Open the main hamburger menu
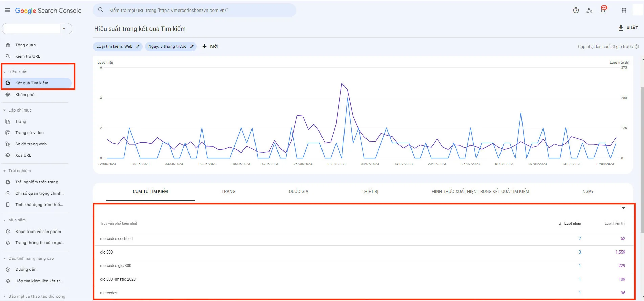 [7, 11]
